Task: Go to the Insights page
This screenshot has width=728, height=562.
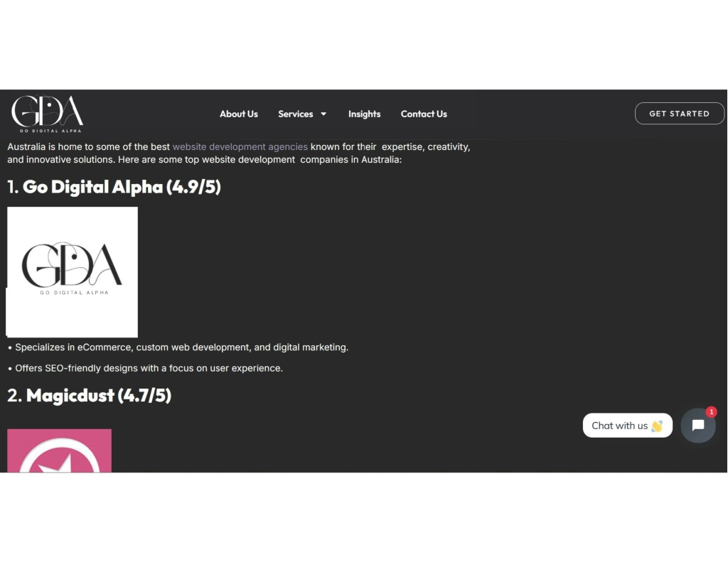Action: [365, 114]
